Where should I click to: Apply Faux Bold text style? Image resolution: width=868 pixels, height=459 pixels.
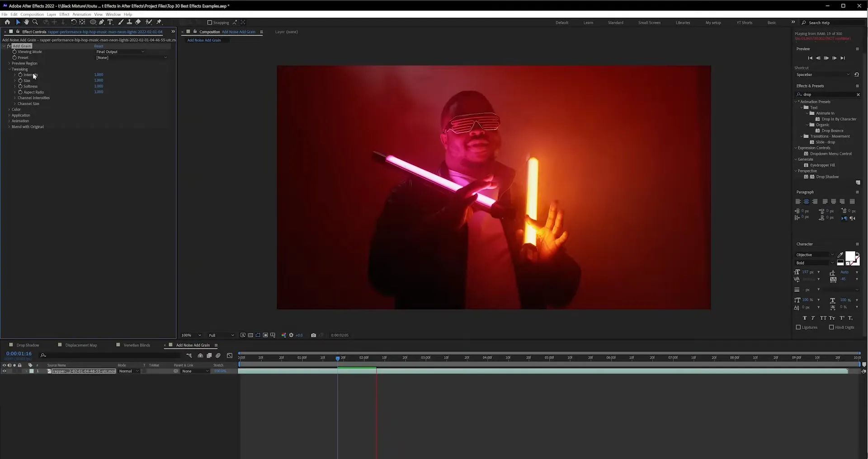click(x=805, y=318)
